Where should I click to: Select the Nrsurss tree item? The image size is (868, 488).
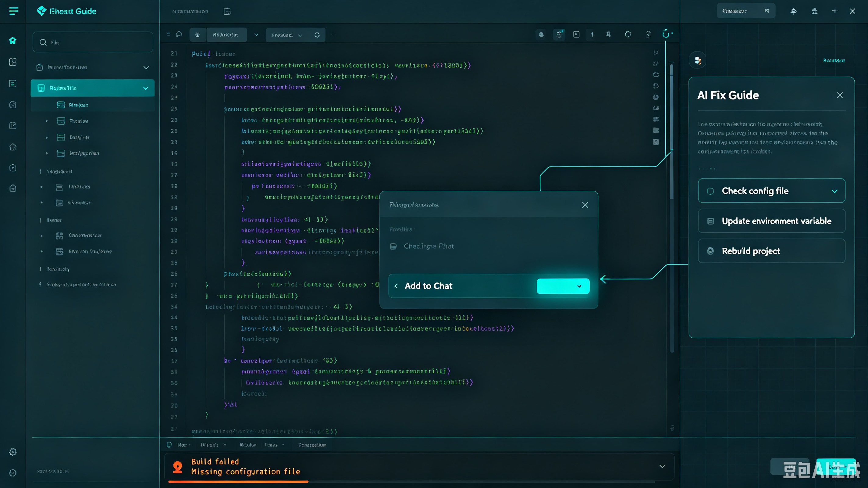(79, 187)
